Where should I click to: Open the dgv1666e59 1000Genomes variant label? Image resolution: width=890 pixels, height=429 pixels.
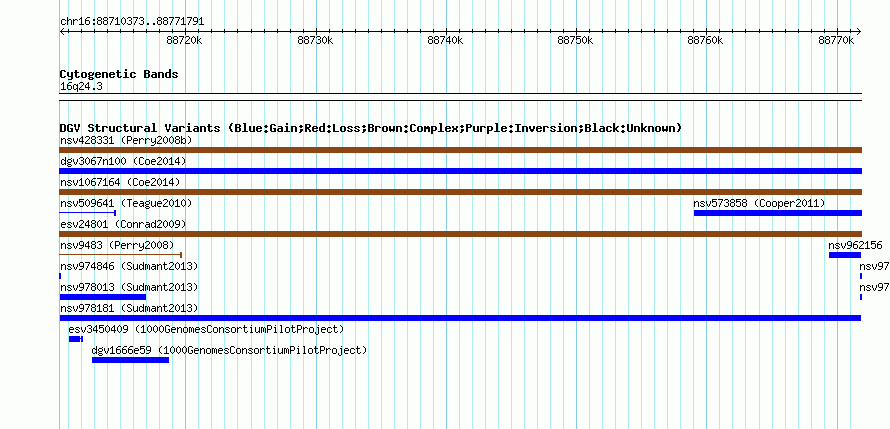[229, 350]
